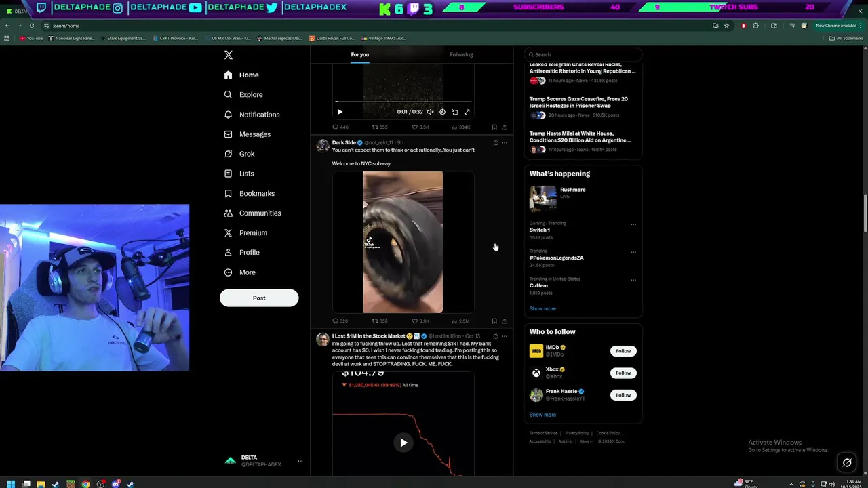The image size is (868, 488).
Task: Open Bookmarks in the sidebar
Action: click(x=250, y=193)
